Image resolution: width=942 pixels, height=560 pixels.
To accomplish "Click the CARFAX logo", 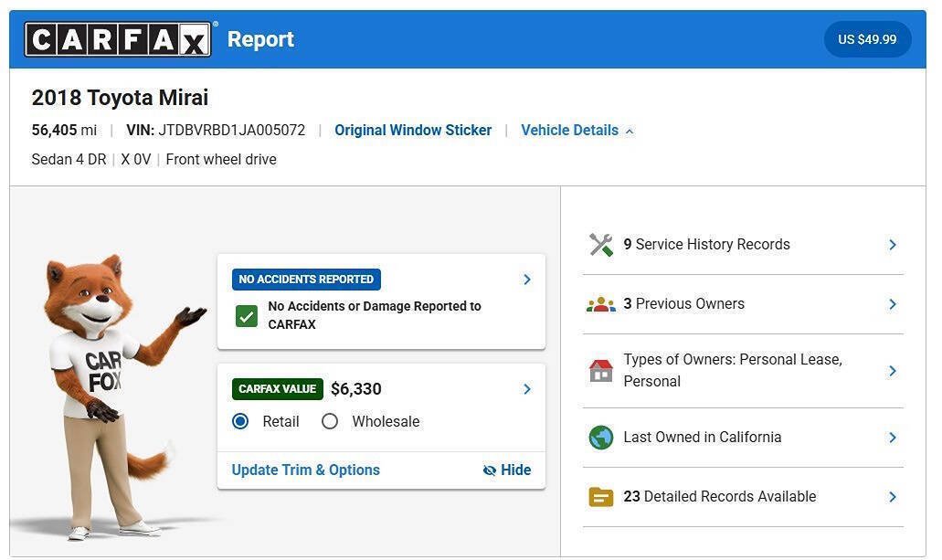I will (x=118, y=39).
